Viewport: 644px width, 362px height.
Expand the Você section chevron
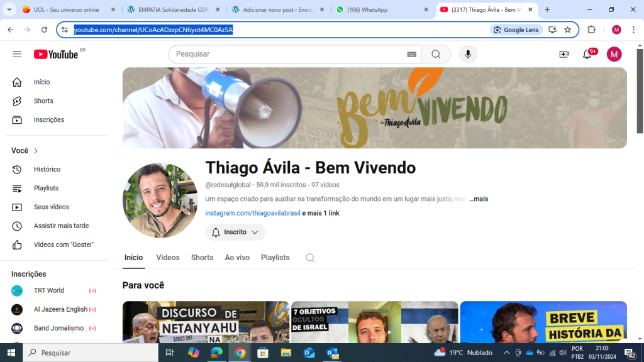(x=36, y=151)
